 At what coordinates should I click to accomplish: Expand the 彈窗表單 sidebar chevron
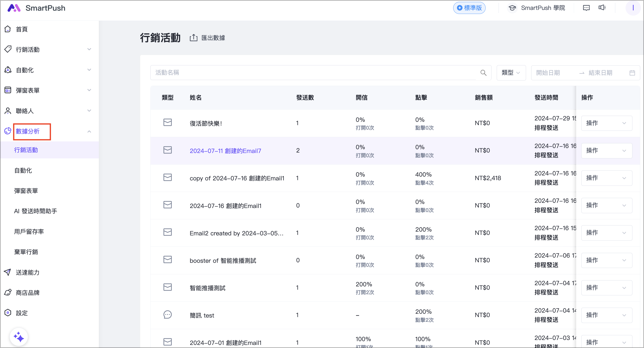coord(89,90)
